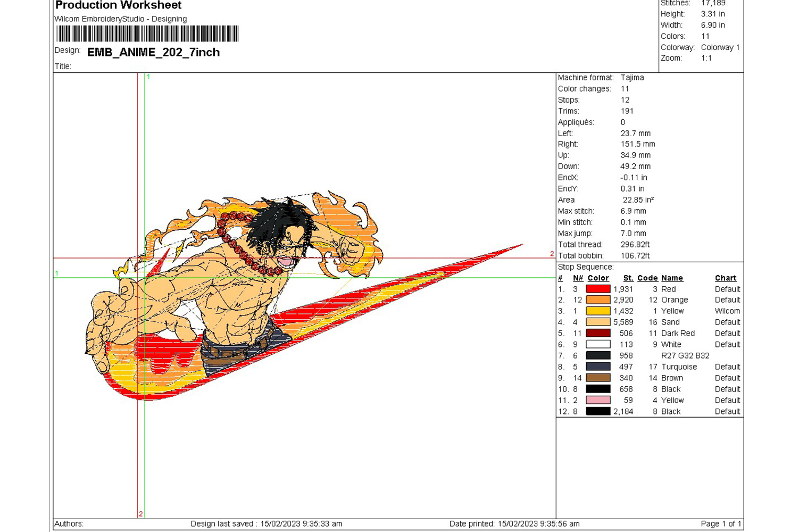The image size is (799, 532).
Task: Click the Stop Sequence label
Action: (586, 267)
